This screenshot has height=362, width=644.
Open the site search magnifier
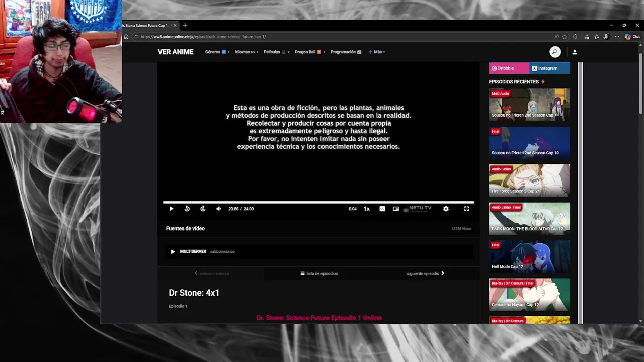(555, 52)
